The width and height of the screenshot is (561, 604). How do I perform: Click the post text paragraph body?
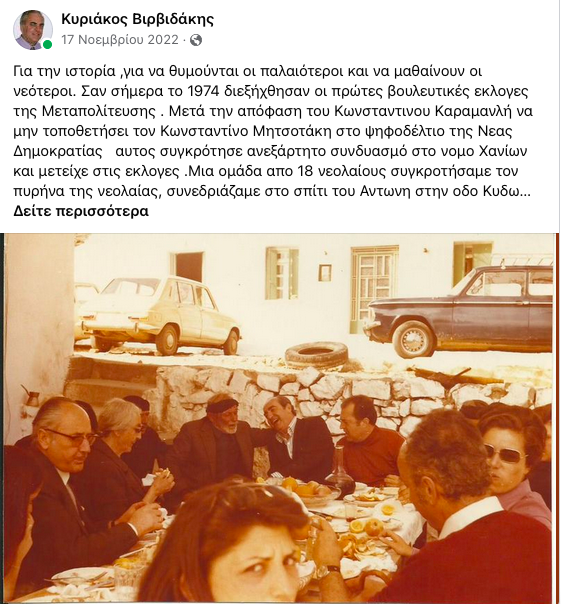coord(273,131)
